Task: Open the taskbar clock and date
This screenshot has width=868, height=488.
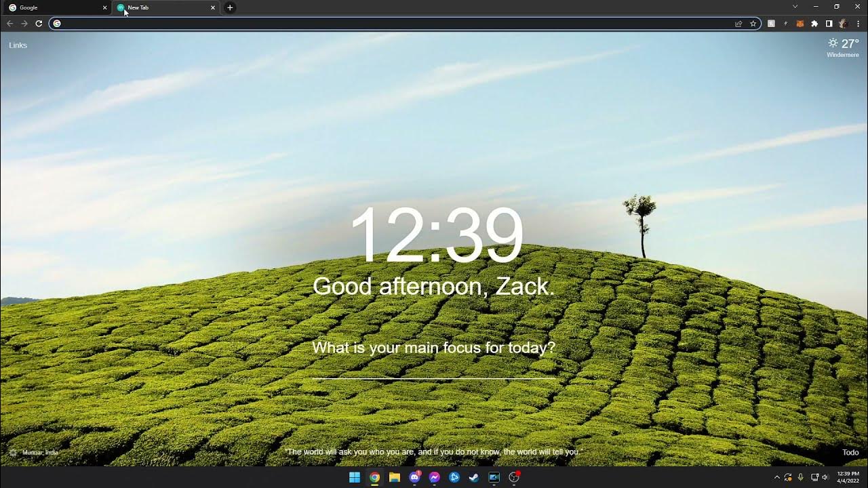Action: coord(848,477)
